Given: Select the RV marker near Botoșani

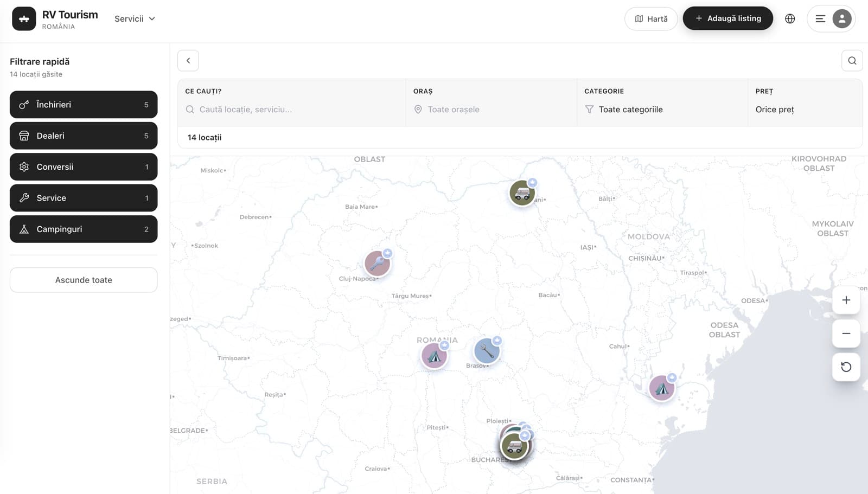Looking at the screenshot, I should click(522, 193).
